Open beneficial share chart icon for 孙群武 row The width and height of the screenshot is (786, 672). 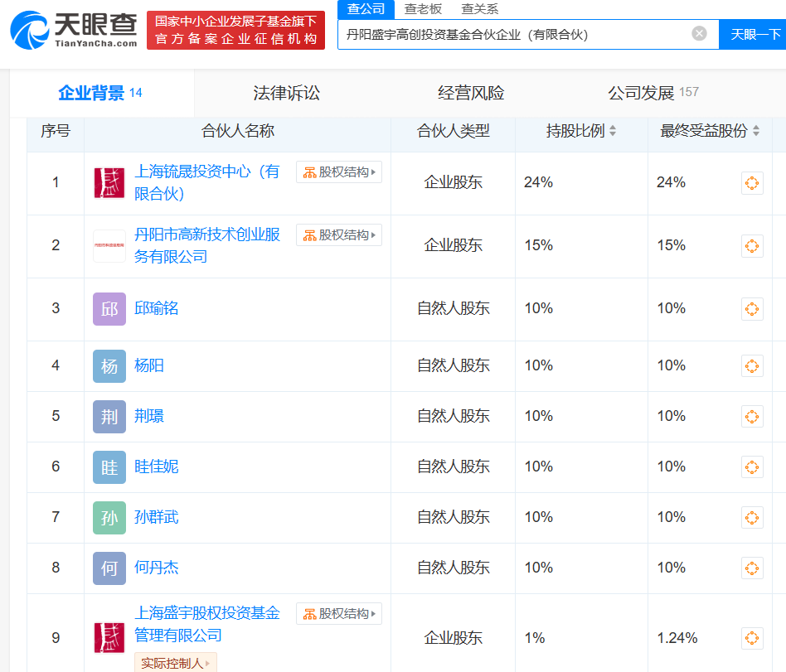coord(752,518)
